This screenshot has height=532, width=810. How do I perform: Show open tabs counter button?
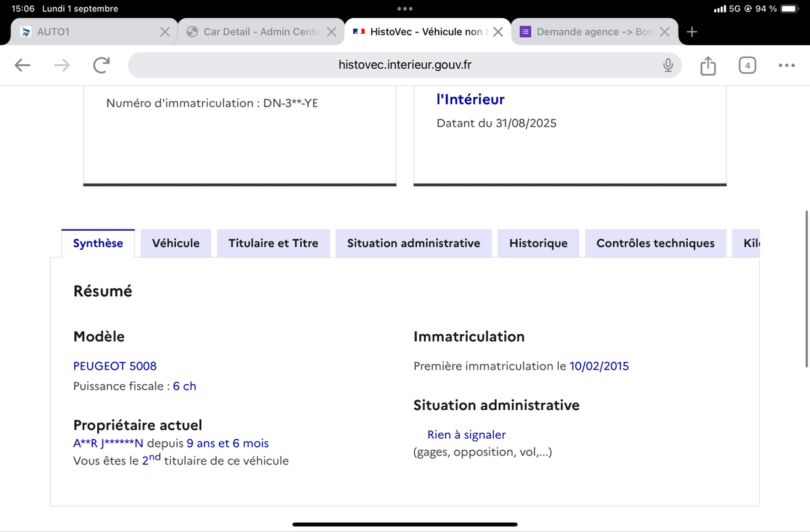coord(747,65)
